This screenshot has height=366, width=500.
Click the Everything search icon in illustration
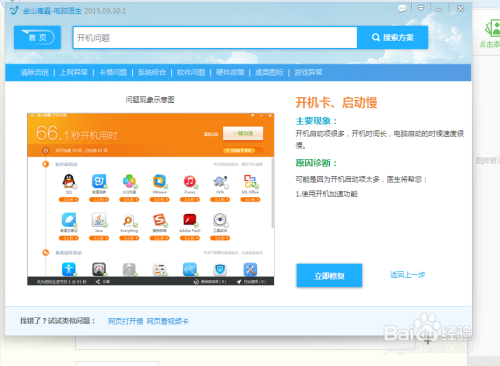click(x=129, y=220)
